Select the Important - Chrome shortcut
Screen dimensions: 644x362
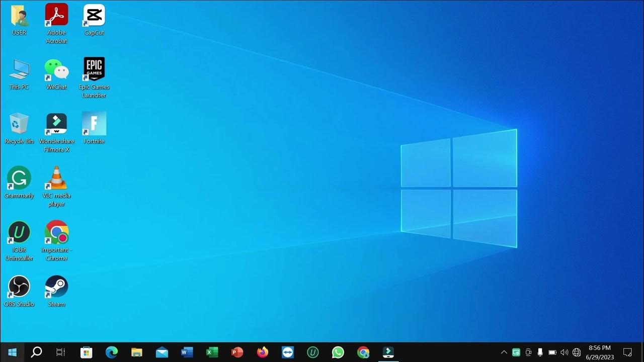(56, 241)
